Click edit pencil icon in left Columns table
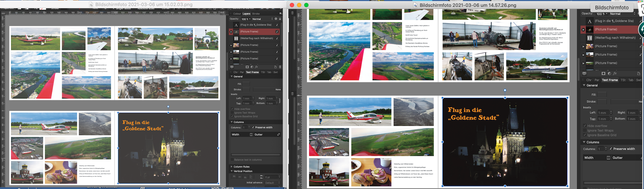The width and height of the screenshot is (644, 189). point(278,134)
